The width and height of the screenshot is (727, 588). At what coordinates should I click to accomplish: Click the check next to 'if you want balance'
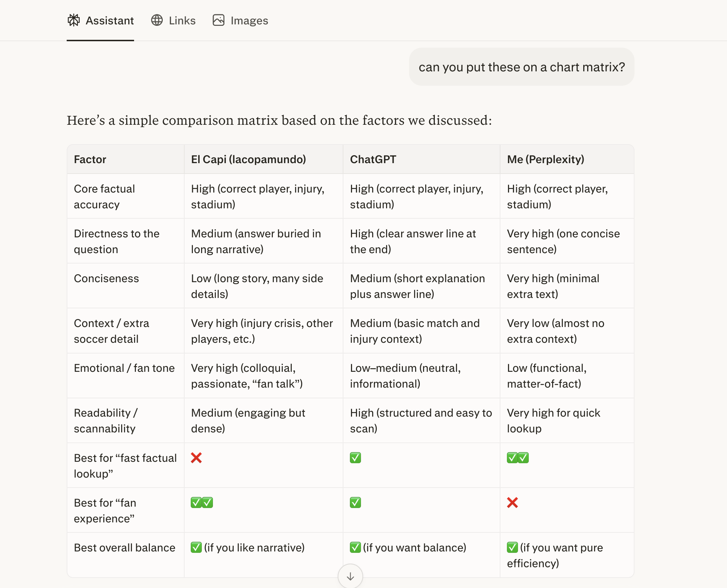355,547
